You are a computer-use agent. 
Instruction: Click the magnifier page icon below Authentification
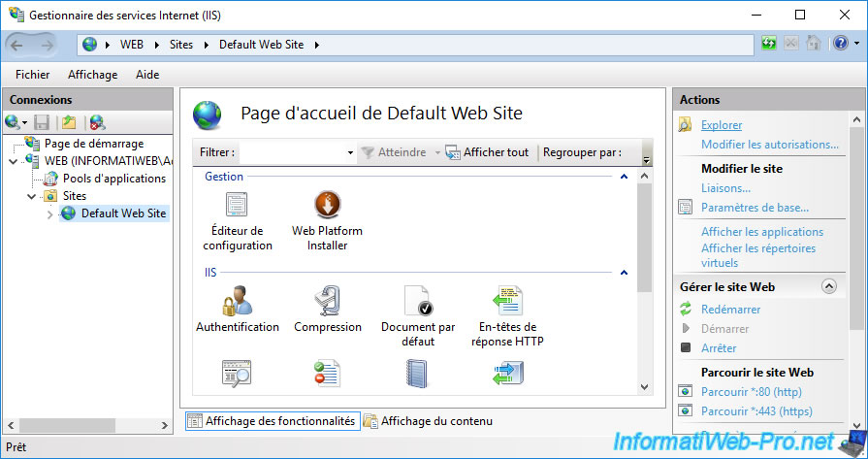pyautogui.click(x=237, y=374)
